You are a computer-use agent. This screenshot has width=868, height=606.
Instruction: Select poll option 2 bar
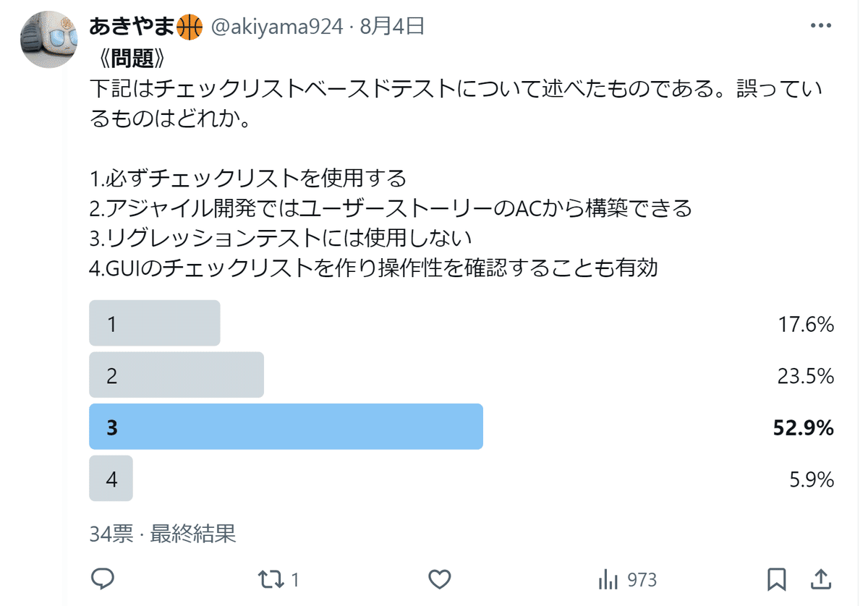coord(176,375)
